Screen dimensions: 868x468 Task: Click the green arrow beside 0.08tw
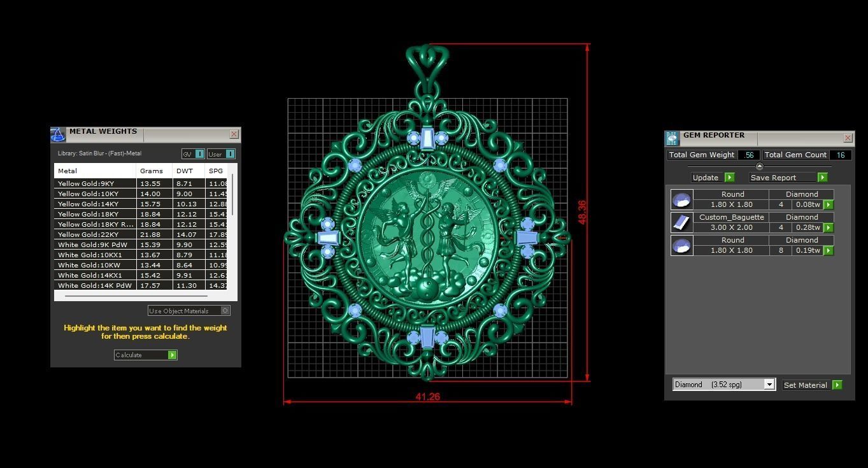pyautogui.click(x=829, y=205)
